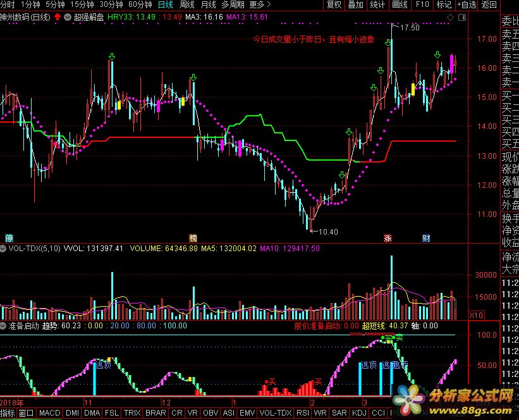Select the VOL-TDX tab in bottom bar

click(276, 413)
